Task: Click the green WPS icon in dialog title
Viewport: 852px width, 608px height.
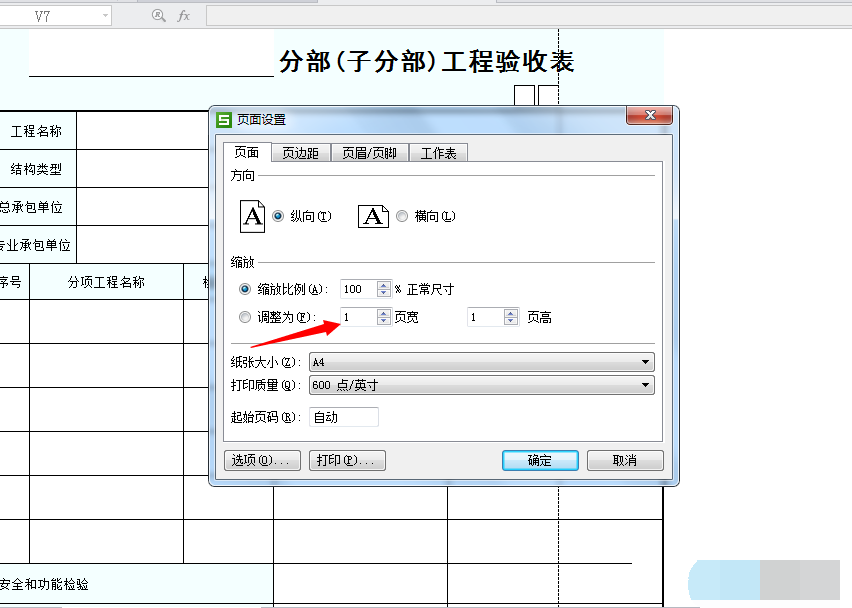Action: (224, 119)
